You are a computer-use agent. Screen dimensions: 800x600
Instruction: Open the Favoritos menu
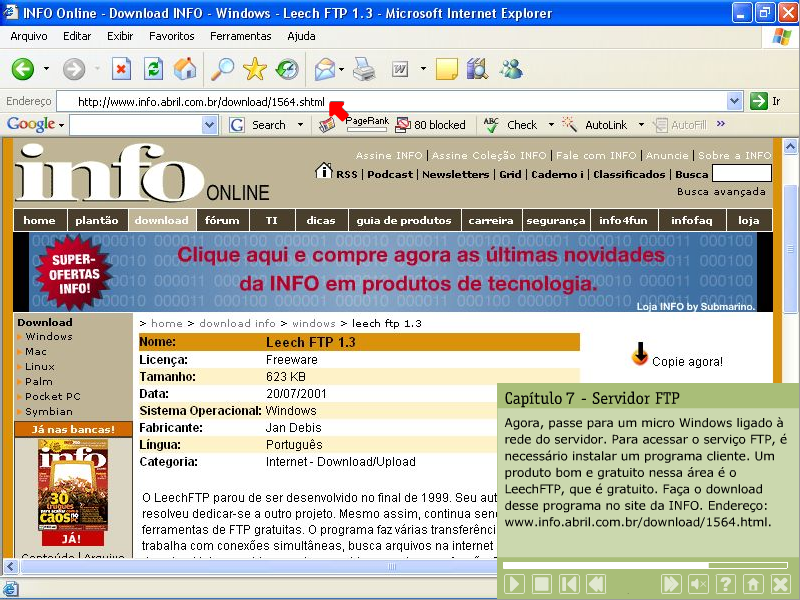pyautogui.click(x=171, y=36)
